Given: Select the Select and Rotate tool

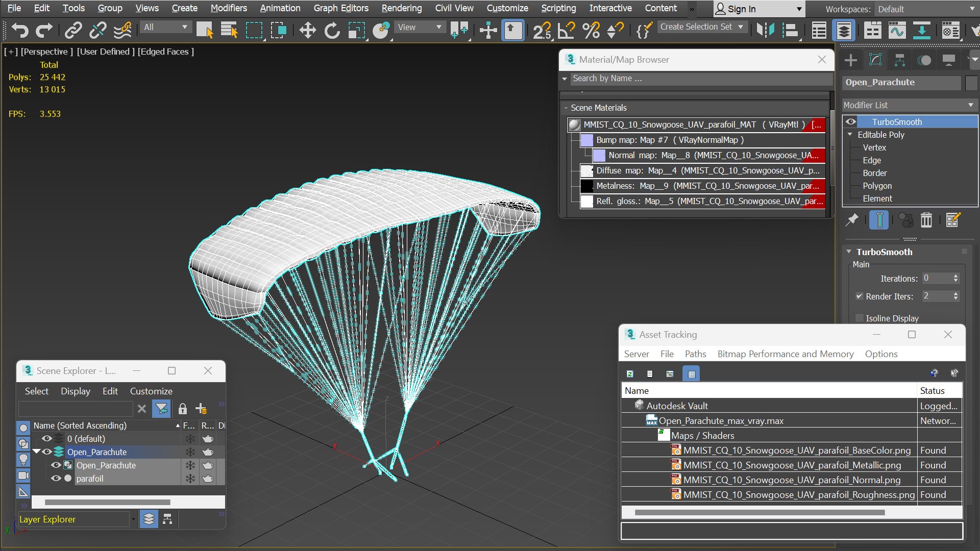Looking at the screenshot, I should tap(332, 30).
